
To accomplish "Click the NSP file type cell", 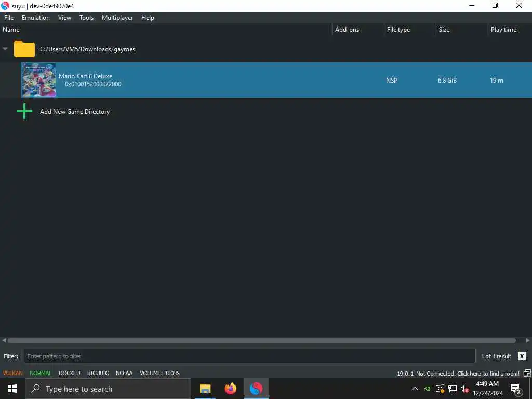I will click(392, 81).
